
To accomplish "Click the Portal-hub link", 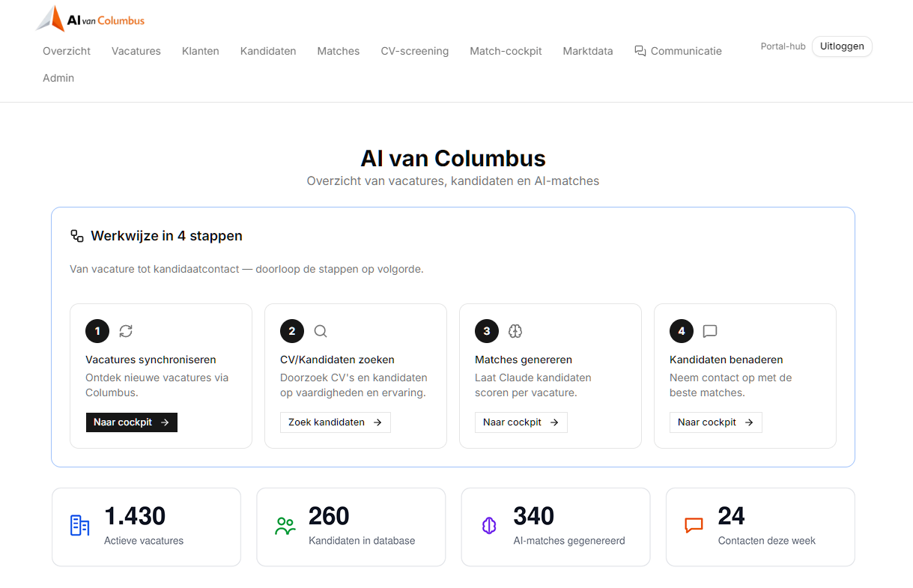I will pyautogui.click(x=783, y=46).
